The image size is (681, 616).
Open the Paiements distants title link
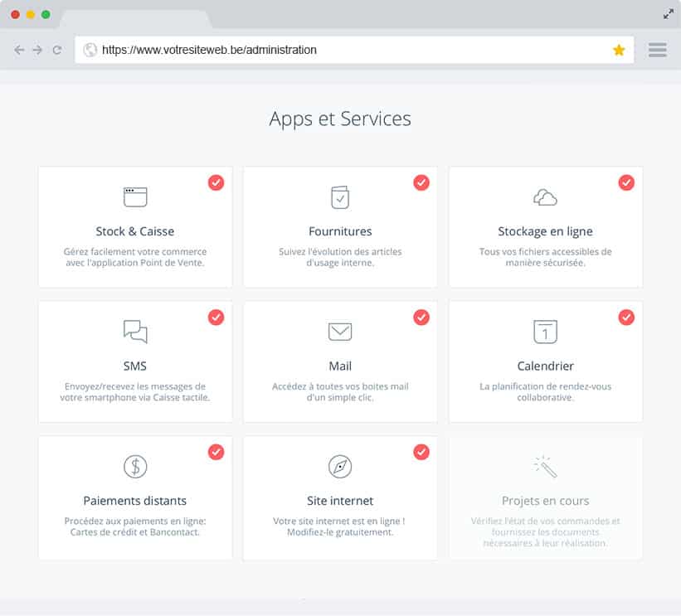(x=135, y=501)
